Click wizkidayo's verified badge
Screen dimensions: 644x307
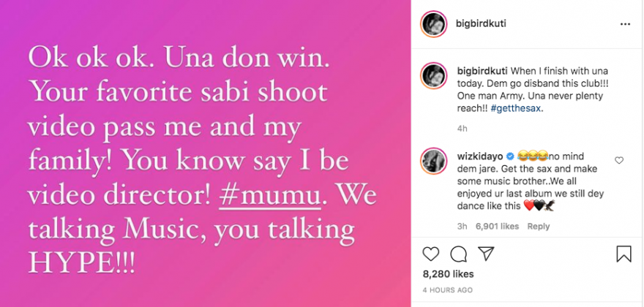point(509,156)
